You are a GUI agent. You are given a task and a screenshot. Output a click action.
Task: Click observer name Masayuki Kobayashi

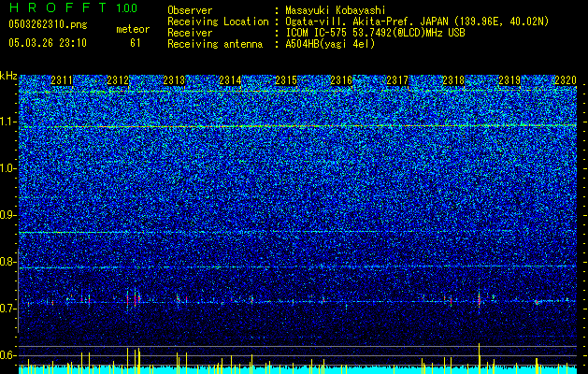tap(336, 10)
